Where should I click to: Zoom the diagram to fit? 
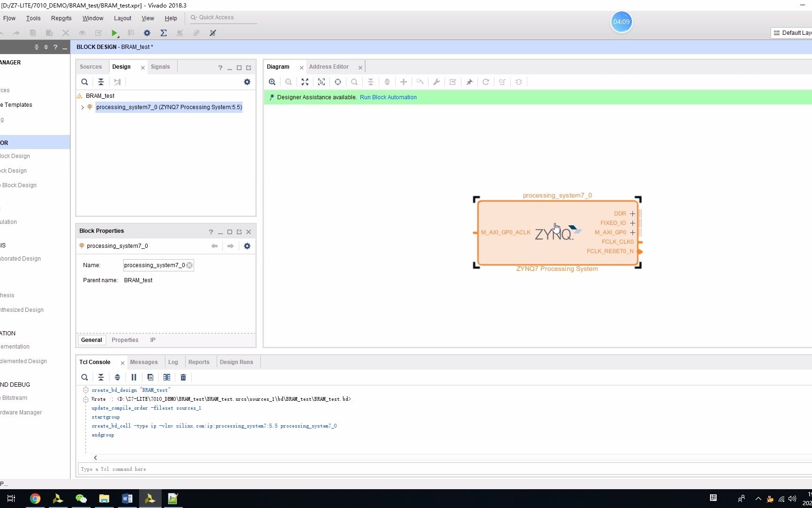click(305, 82)
